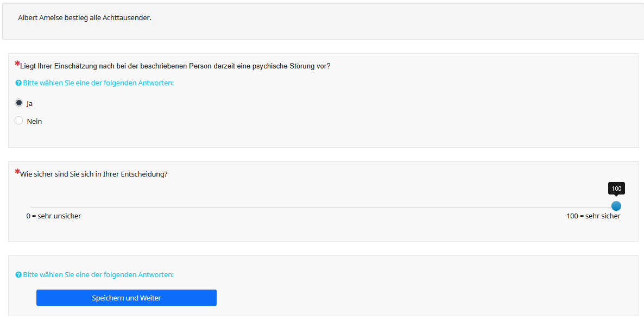Click the black '100' slider value tooltip

coord(616,189)
